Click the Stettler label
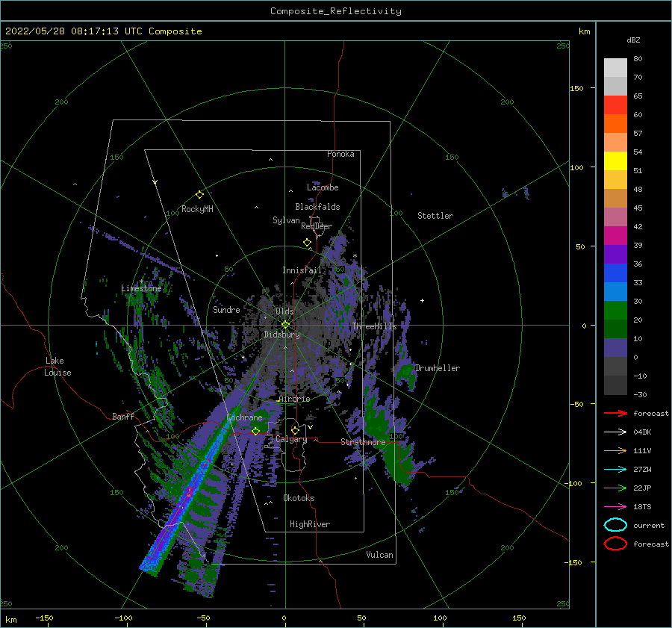Screen dimensions: 672x628 point(435,216)
